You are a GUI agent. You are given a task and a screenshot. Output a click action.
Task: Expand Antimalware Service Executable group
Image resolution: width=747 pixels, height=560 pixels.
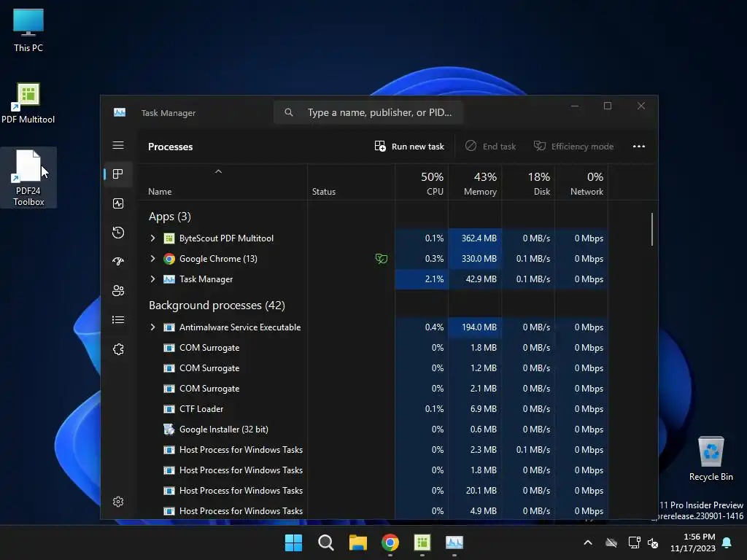(x=152, y=327)
